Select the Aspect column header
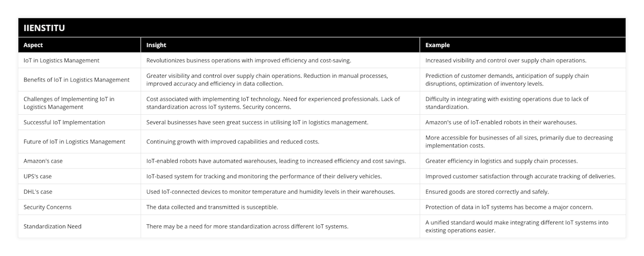 (33, 45)
